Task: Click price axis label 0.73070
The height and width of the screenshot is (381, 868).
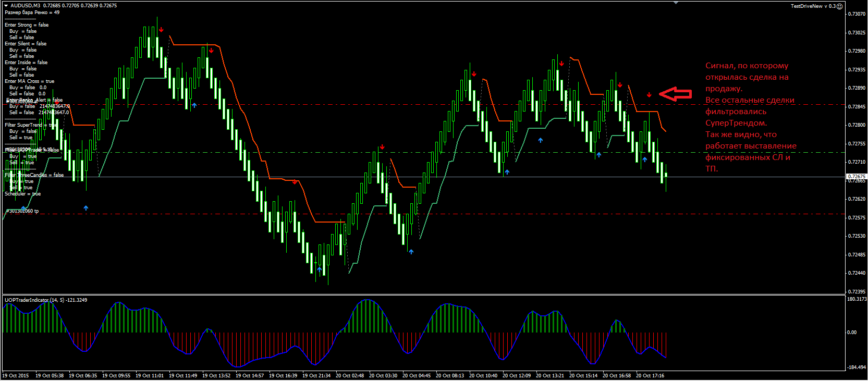Action: (x=857, y=14)
